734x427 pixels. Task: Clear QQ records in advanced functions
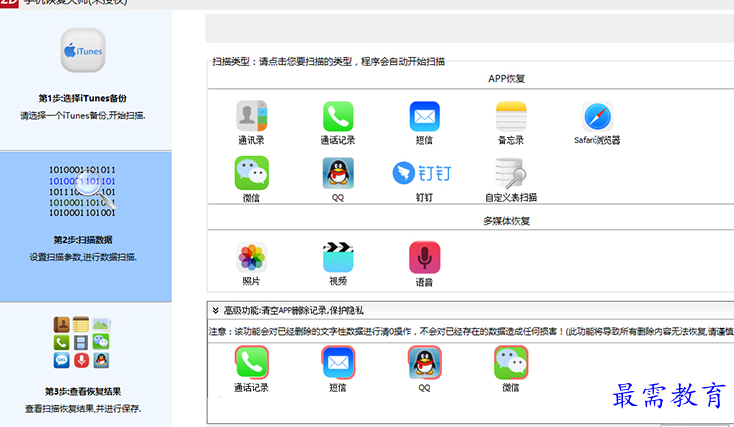pos(425,362)
